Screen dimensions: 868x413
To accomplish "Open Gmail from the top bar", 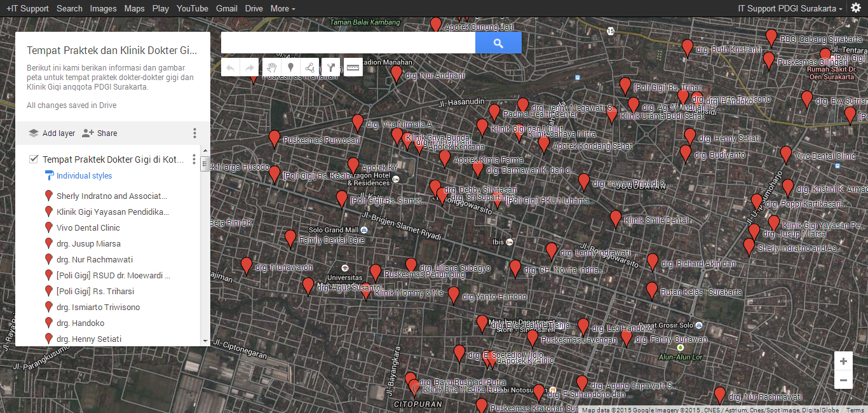I will pos(227,8).
